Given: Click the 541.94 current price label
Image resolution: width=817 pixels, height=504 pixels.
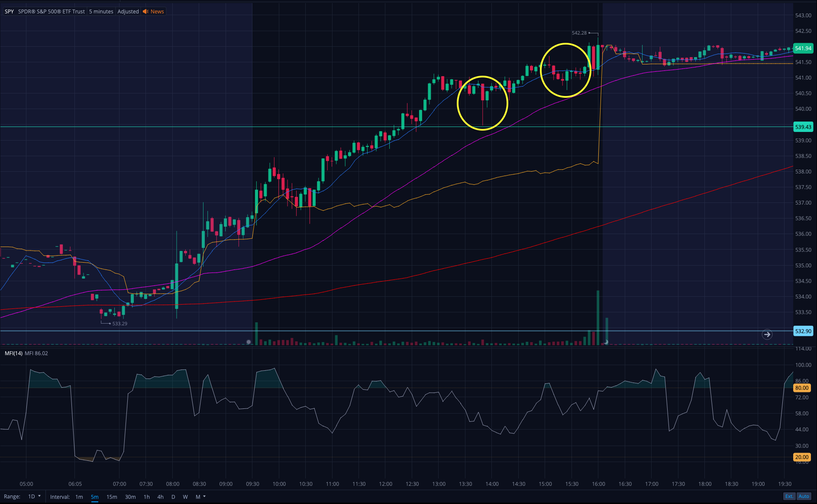Looking at the screenshot, I should pos(803,48).
